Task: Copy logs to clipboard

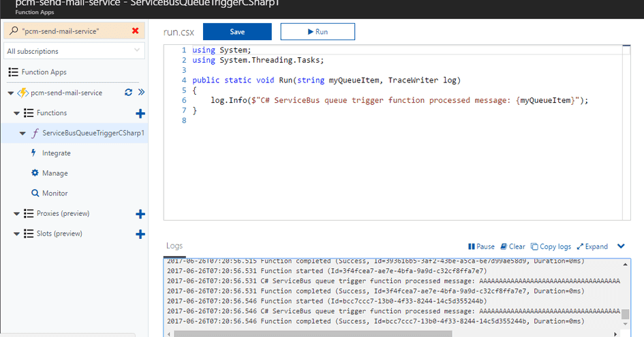Action: coord(551,246)
